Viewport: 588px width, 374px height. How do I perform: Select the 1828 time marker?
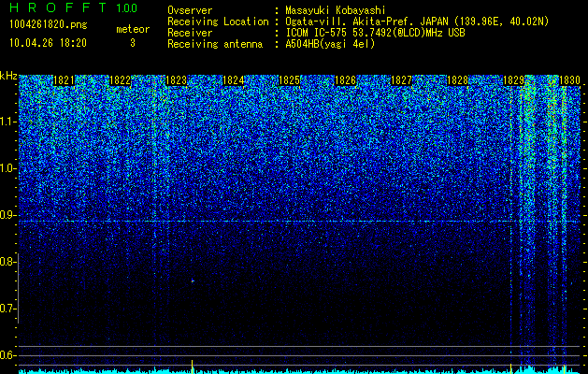coord(457,80)
